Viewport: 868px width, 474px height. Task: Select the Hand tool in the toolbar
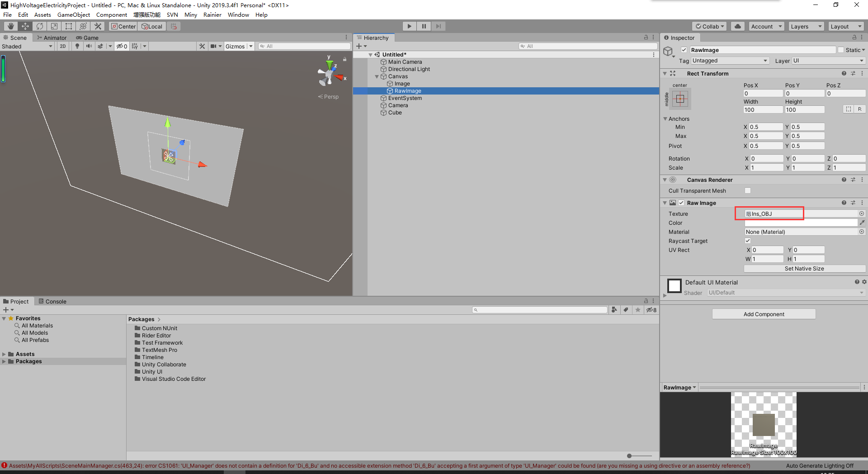10,26
